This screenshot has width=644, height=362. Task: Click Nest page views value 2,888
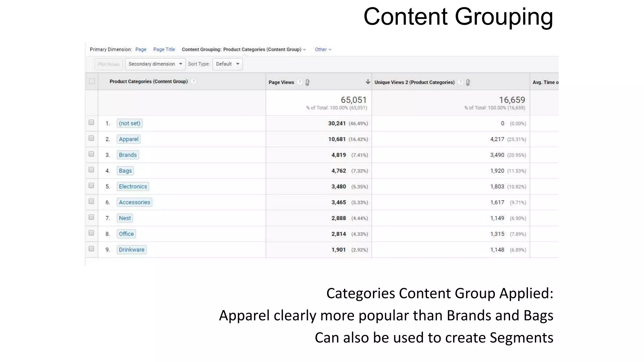point(339,218)
